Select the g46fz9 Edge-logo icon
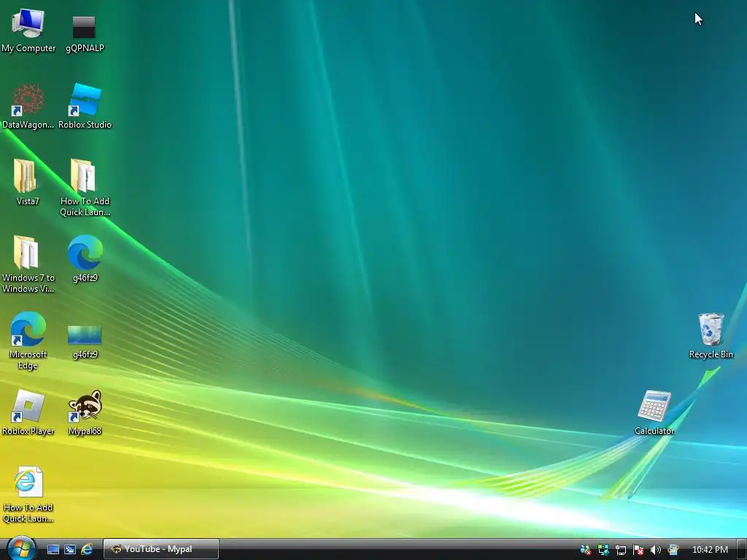 85,259
